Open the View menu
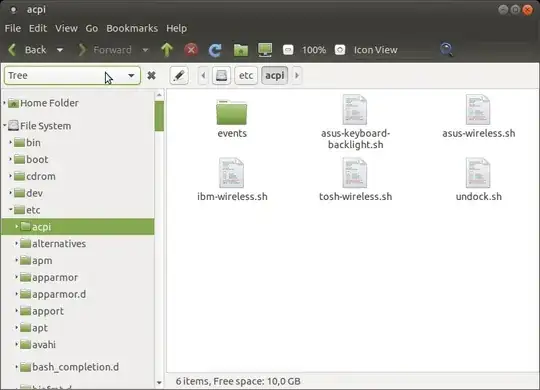Image resolution: width=540 pixels, height=390 pixels. tap(66, 28)
